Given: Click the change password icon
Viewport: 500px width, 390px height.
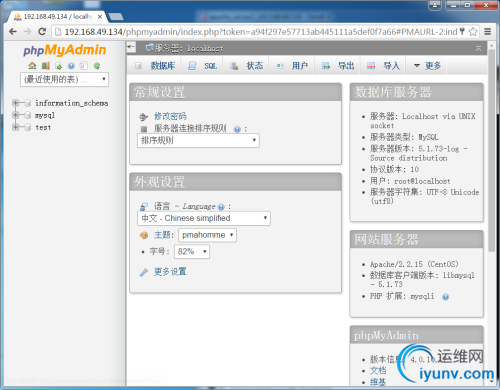Looking at the screenshot, I should pos(143,117).
